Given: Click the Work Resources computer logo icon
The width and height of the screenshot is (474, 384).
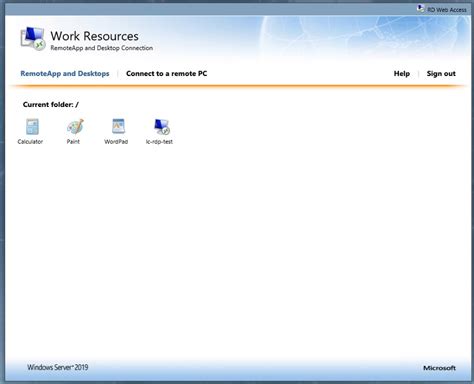Looking at the screenshot, I should [x=33, y=39].
